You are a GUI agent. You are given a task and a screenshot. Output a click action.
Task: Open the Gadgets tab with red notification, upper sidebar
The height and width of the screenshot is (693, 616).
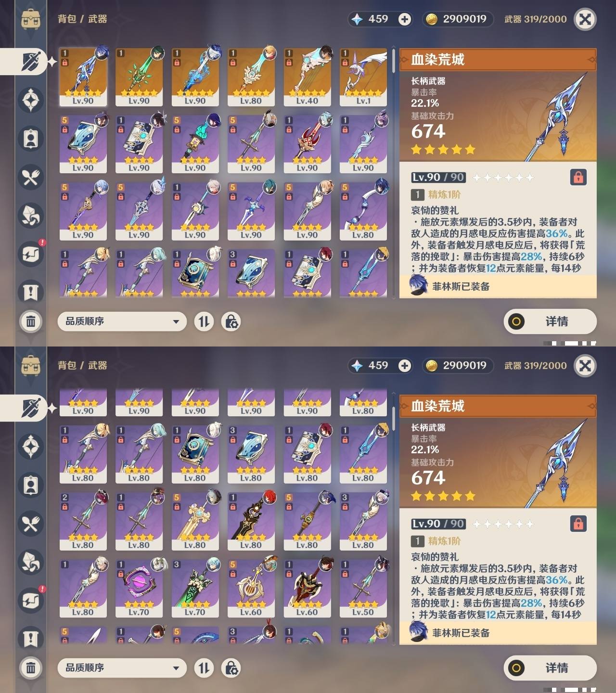pyautogui.click(x=31, y=254)
